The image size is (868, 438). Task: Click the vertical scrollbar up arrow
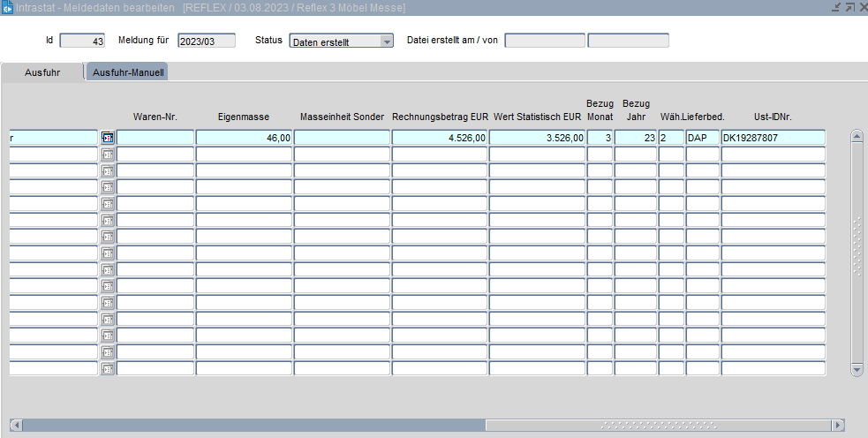pyautogui.click(x=856, y=136)
